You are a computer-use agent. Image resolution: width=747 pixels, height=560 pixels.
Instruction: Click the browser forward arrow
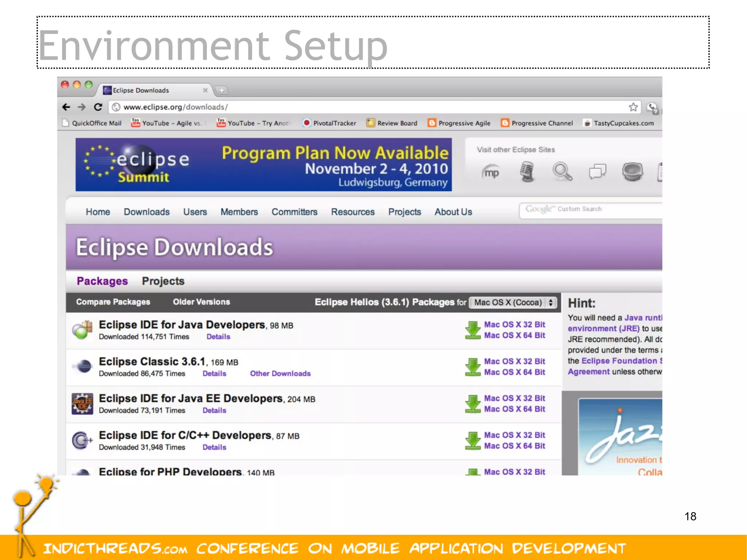point(82,107)
